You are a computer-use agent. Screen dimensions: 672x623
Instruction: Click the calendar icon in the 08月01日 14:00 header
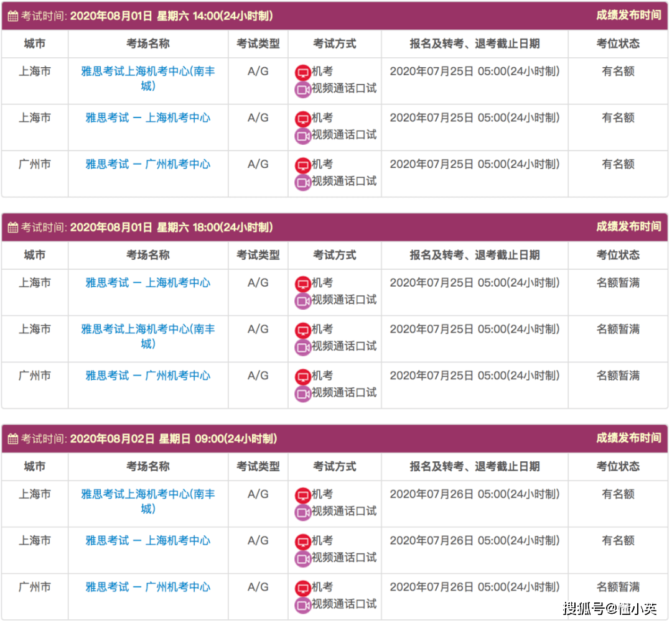13,16
